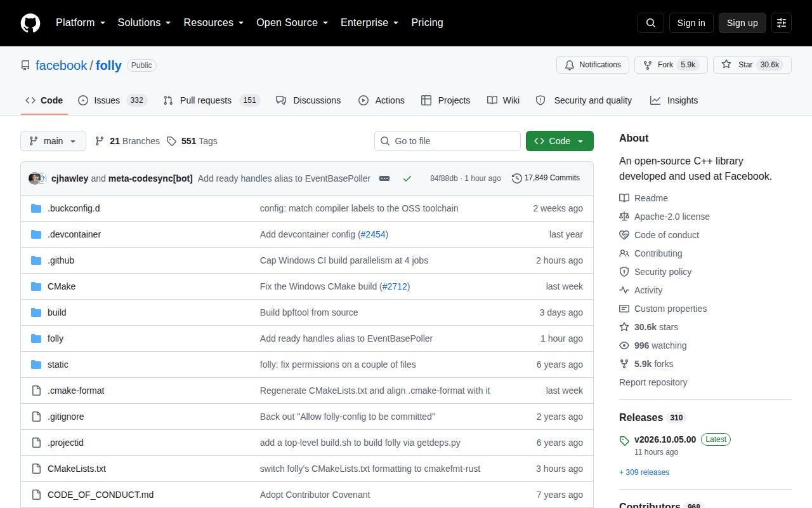Expand the Open Source menu
The image size is (812, 508).
pyautogui.click(x=292, y=23)
